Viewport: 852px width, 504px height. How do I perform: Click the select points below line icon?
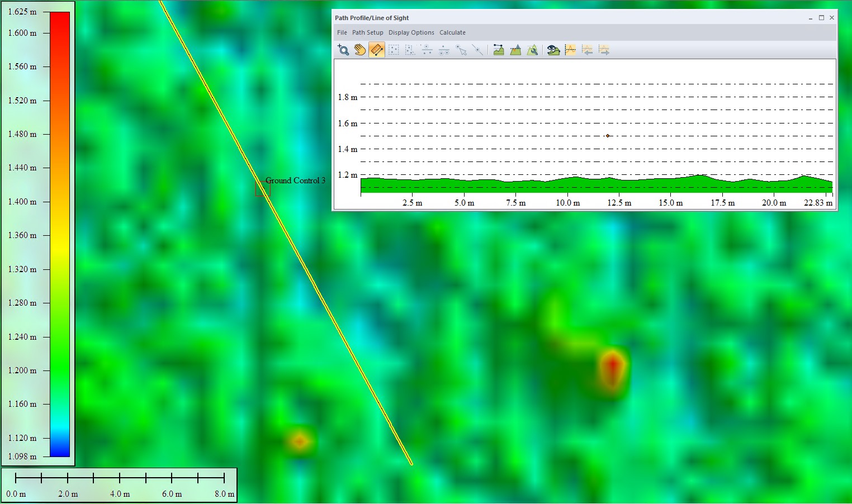(x=444, y=50)
